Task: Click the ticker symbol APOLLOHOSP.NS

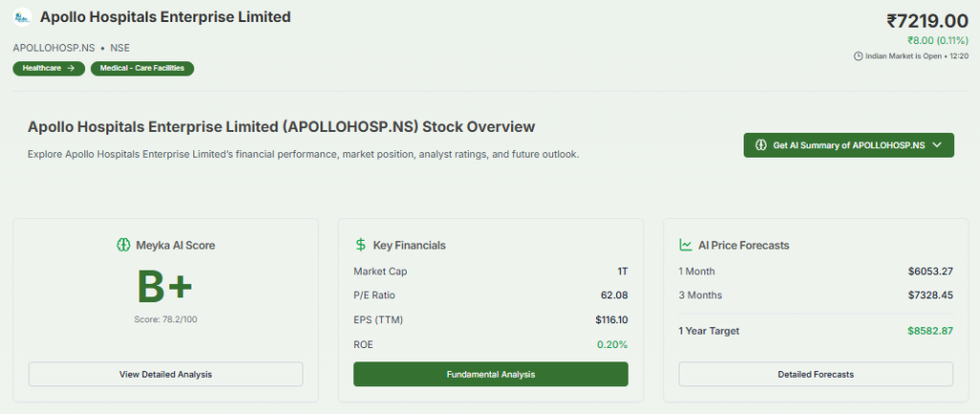Action: point(54,48)
